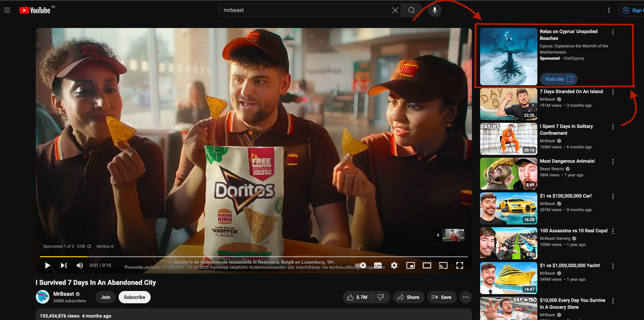This screenshot has width=644, height=320.
Task: Open the hamburger guide menu
Action: coord(7,10)
